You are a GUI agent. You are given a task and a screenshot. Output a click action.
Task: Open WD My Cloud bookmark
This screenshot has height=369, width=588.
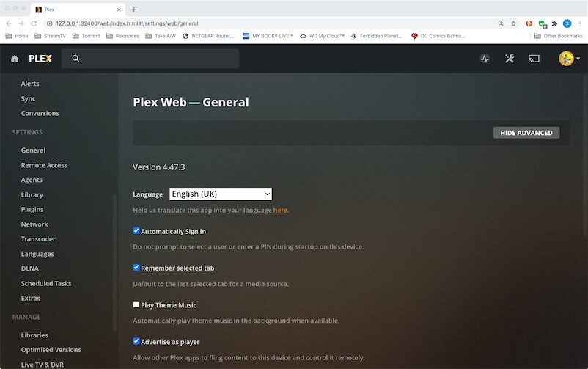pos(322,36)
